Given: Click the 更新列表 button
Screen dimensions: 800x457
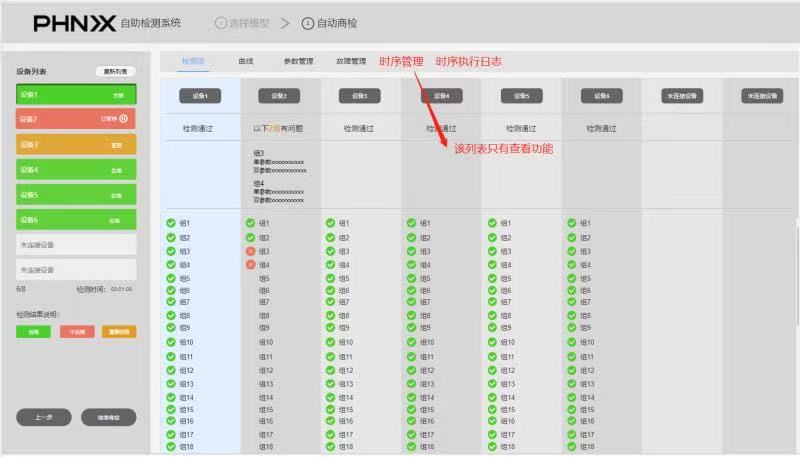Looking at the screenshot, I should click(115, 72).
